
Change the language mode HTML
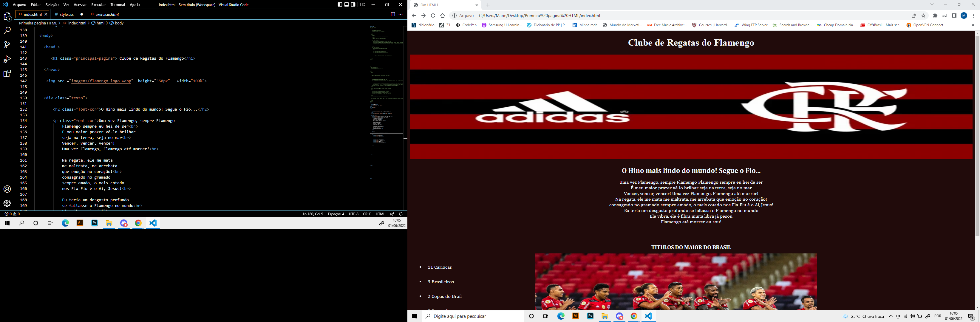point(380,214)
